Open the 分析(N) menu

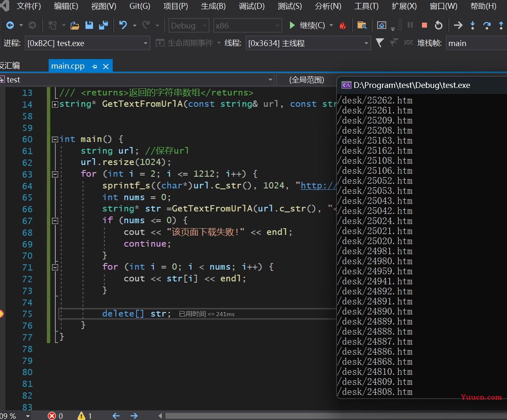click(328, 6)
